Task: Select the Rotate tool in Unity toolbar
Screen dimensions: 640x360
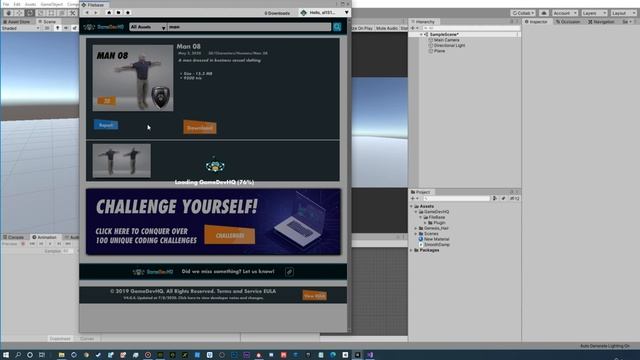Action: point(30,13)
